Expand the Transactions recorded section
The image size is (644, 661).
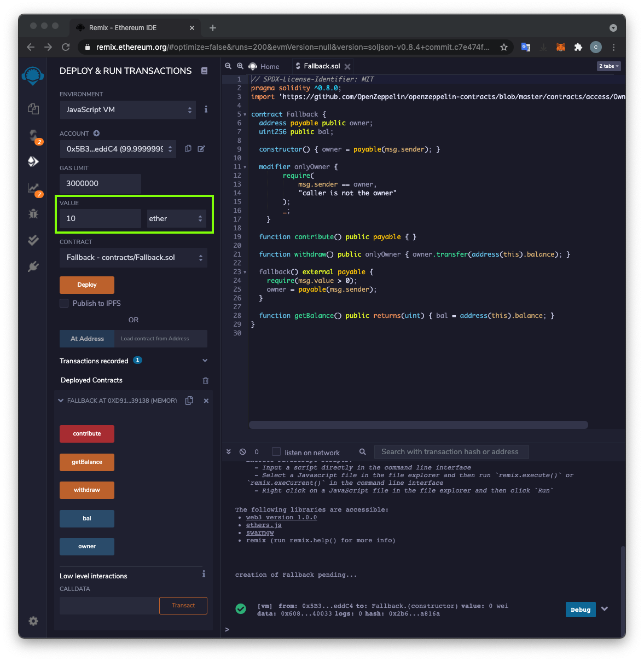[205, 361]
